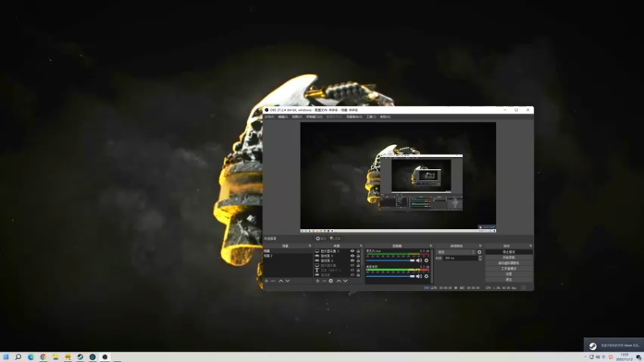The height and width of the screenshot is (362, 644).
Task: Open the Tools menu in OBS
Action: coord(371,117)
